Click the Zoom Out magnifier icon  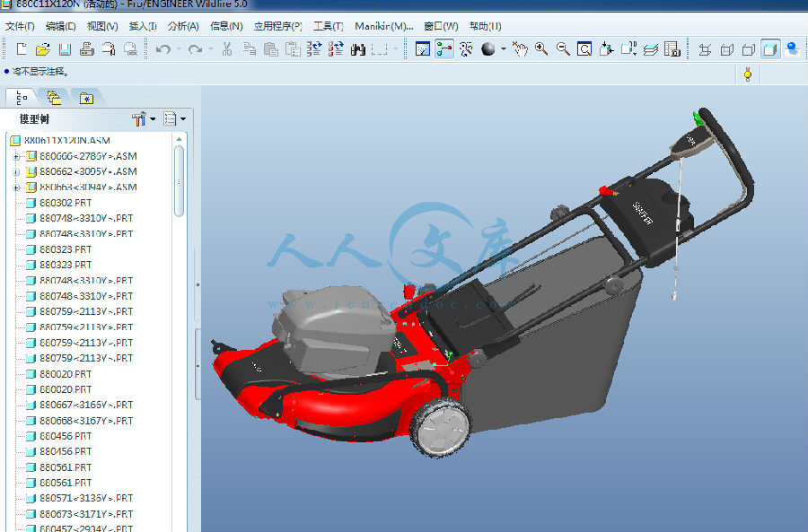563,49
